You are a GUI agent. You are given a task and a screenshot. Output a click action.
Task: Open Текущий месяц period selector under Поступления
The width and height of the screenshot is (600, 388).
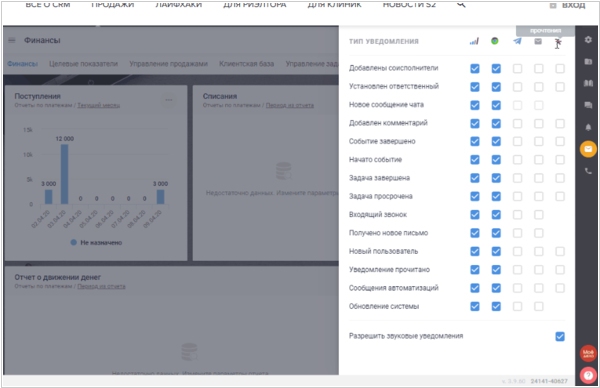[x=99, y=105]
